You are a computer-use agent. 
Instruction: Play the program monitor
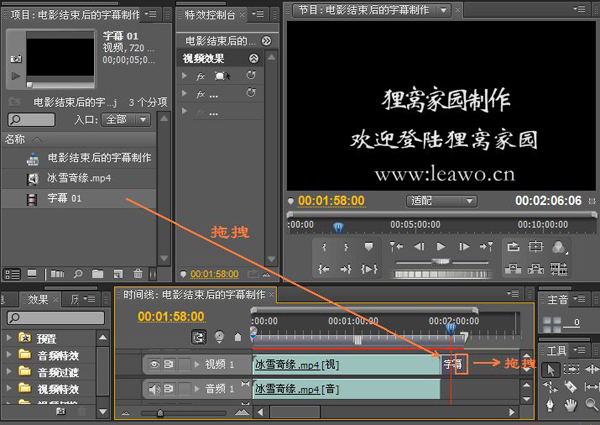pyautogui.click(x=441, y=247)
